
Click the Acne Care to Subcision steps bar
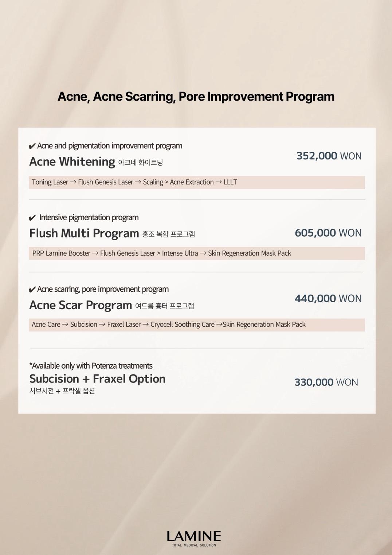coord(197,325)
